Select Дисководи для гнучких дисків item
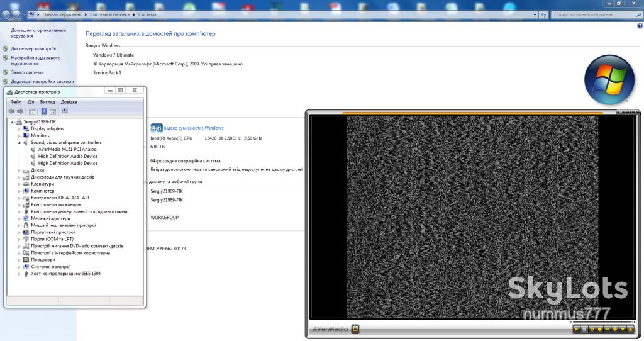 62,177
